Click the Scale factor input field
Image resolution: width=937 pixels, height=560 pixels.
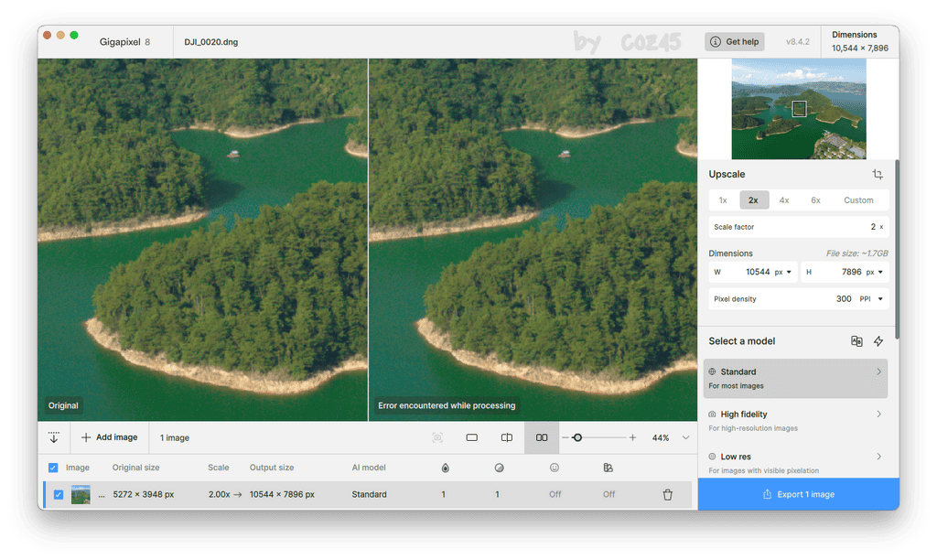[x=798, y=227]
